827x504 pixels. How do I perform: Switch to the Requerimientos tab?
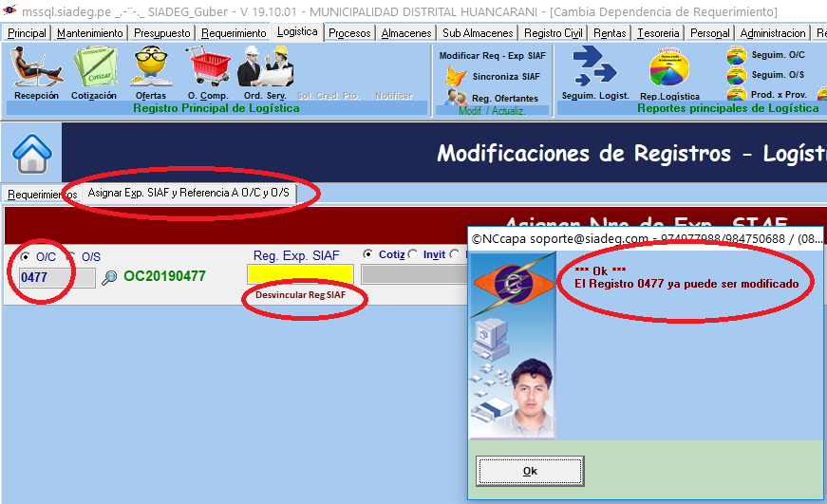tap(40, 195)
